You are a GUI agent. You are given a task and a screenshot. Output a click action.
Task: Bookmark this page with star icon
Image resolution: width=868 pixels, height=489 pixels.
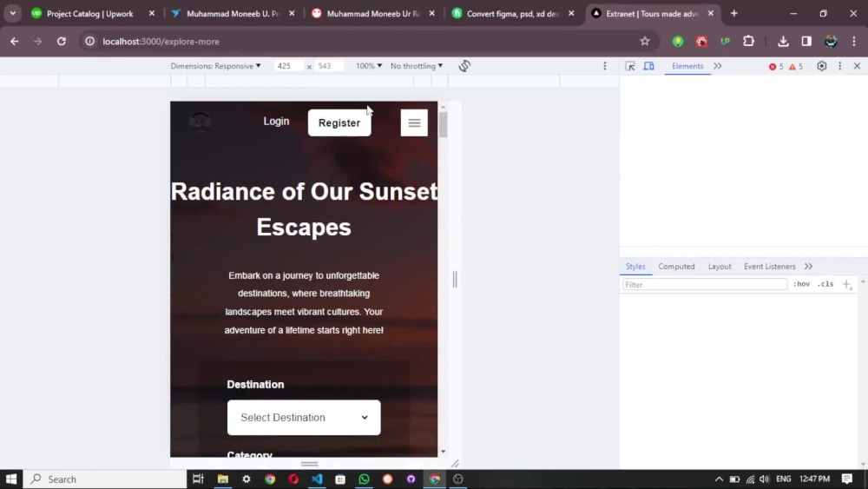click(644, 41)
